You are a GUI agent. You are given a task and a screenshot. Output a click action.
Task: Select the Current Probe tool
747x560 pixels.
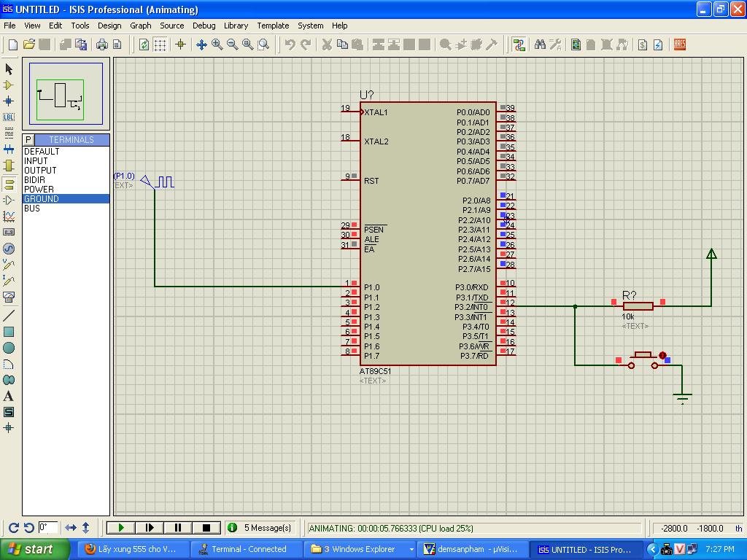coord(9,281)
